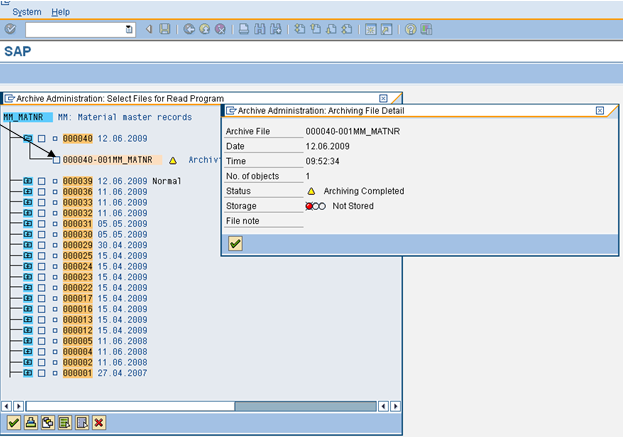Image resolution: width=623 pixels, height=437 pixels.
Task: Click the third icon in Select Files bottom toolbar
Action: pyautogui.click(x=48, y=423)
